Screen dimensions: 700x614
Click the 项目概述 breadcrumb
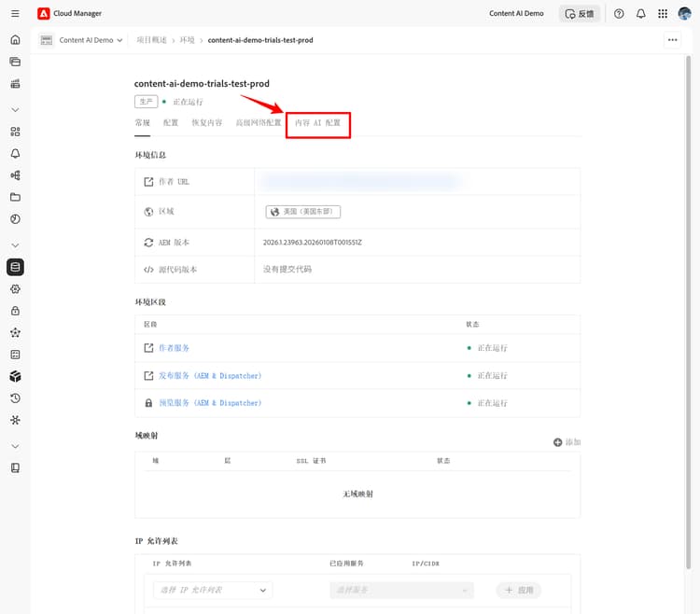[151, 40]
